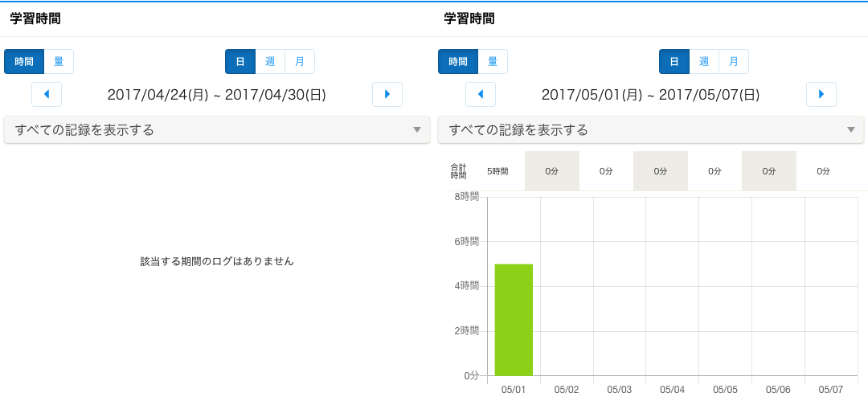Open left すべての記録を表示する dropdown
The image size is (868, 401).
tap(217, 129)
